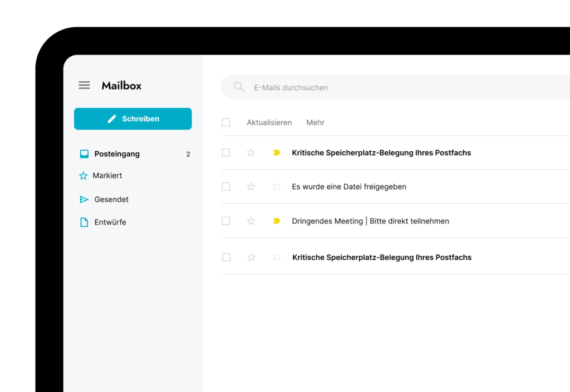570x392 pixels.
Task: Star the Dringendes Meeting email
Action: pos(251,221)
